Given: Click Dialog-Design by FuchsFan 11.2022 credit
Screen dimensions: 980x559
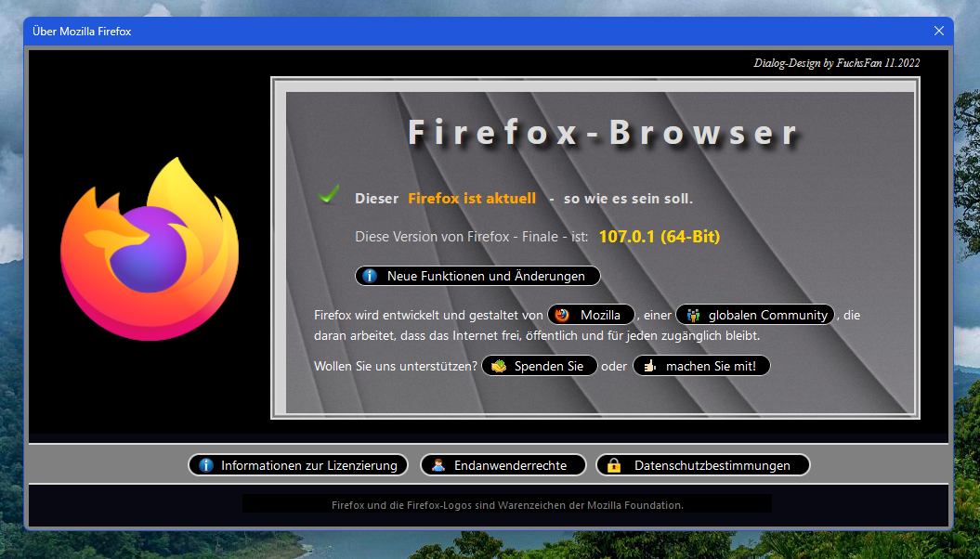Looking at the screenshot, I should coord(836,62).
